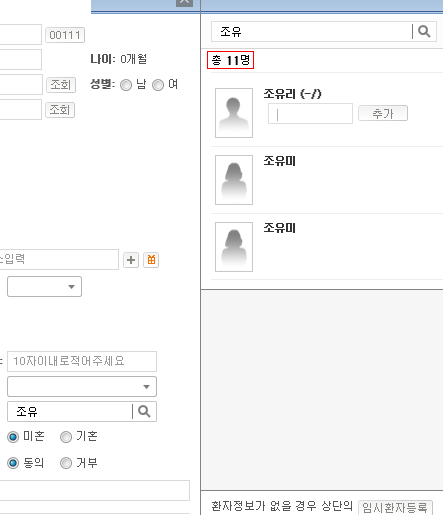Choose the 기혼 marital status option

[66, 437]
